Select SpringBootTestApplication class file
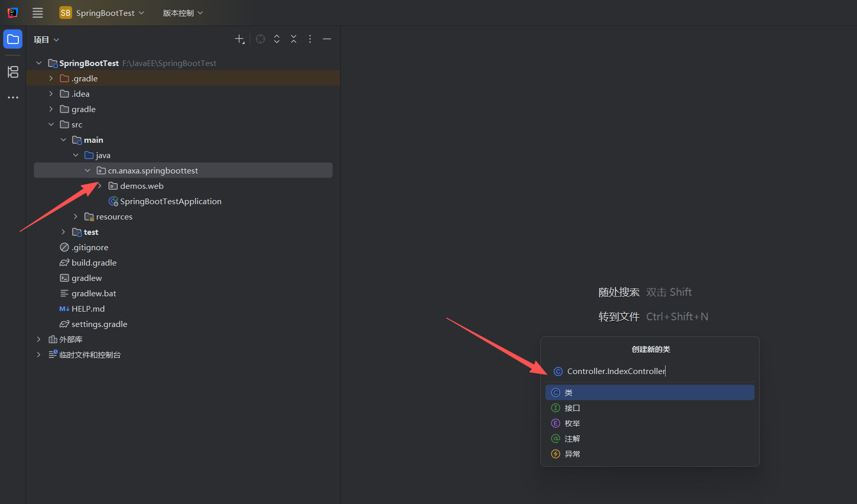 (x=170, y=201)
